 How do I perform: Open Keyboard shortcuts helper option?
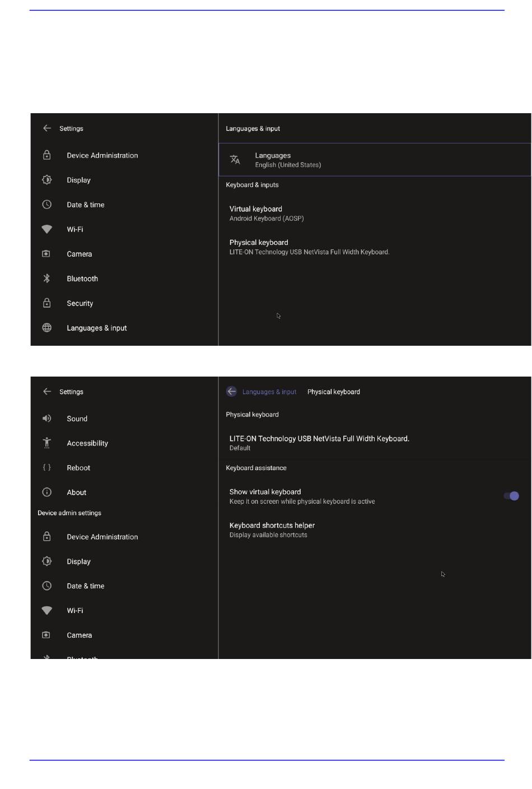pos(375,530)
